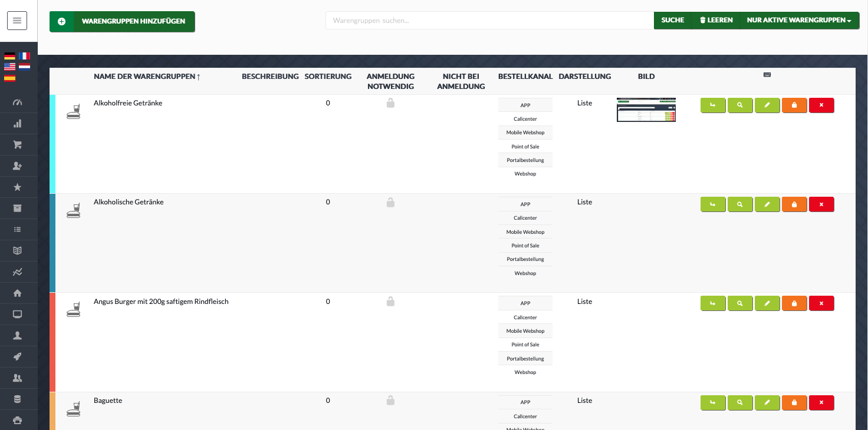Open rocket sidebar icon
The image size is (868, 430).
pyautogui.click(x=17, y=357)
